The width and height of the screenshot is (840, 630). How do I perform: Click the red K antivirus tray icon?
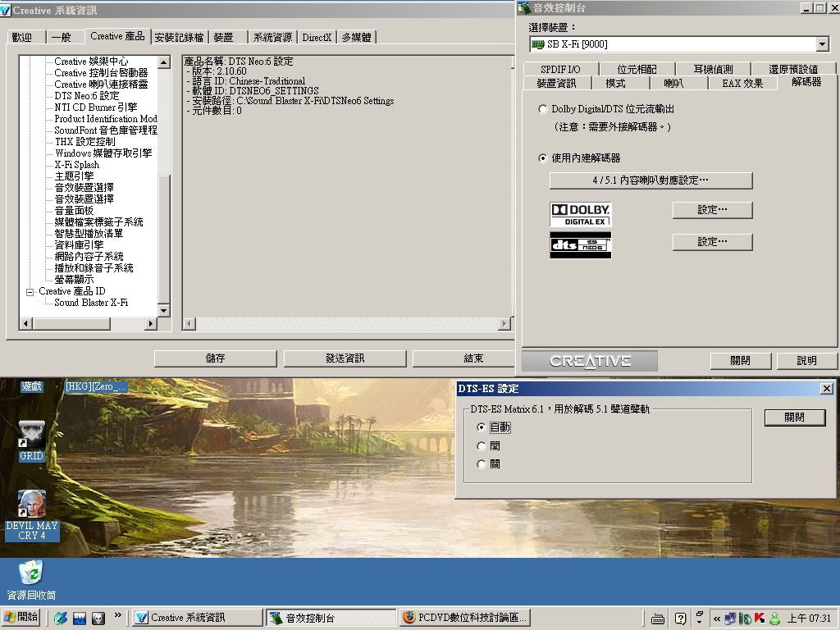click(x=759, y=619)
